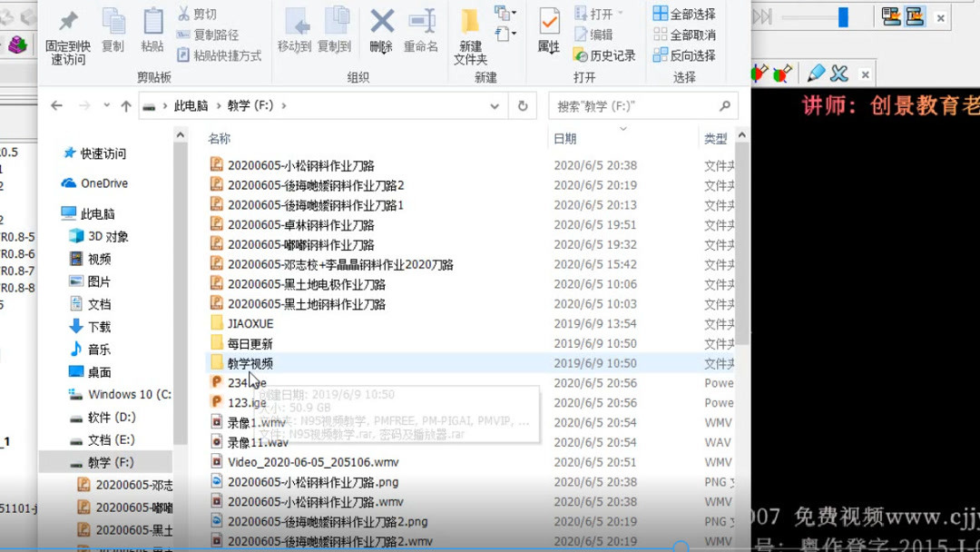Navigate back with the left arrow

click(x=56, y=105)
